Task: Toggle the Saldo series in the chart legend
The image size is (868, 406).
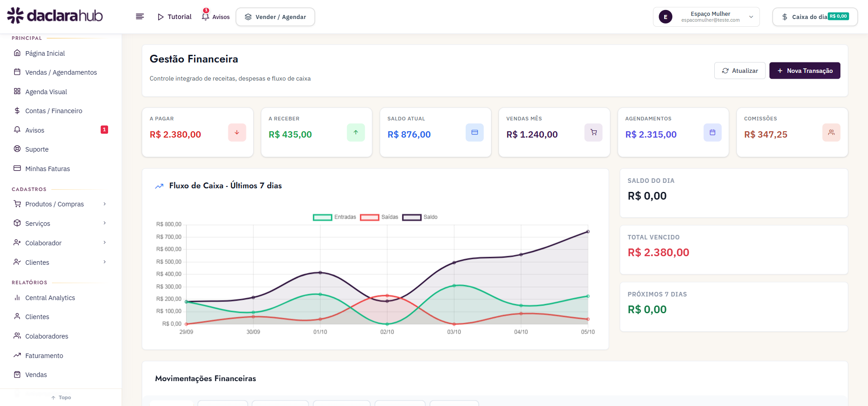Action: 420,217
